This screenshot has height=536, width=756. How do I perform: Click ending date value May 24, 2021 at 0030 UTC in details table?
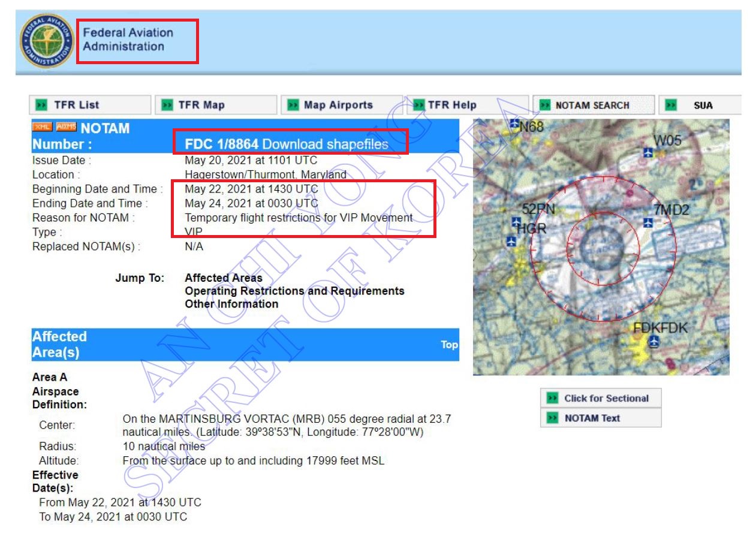[251, 203]
